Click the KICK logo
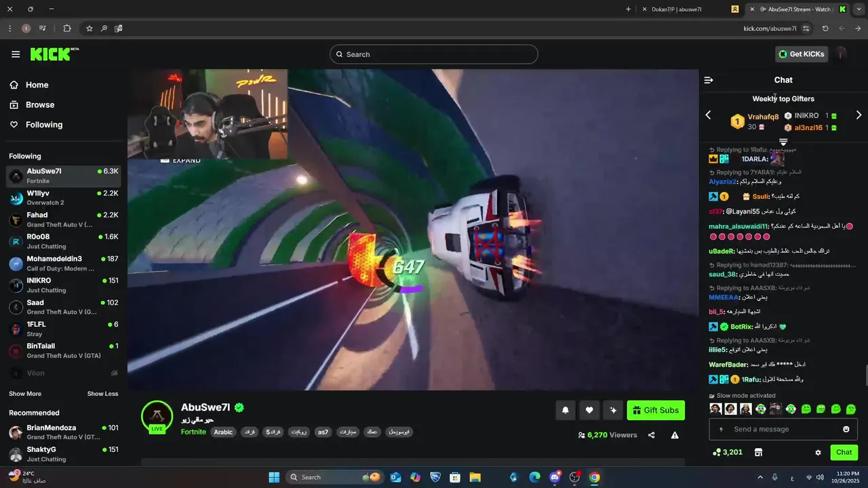Image resolution: width=868 pixels, height=488 pixels. (x=54, y=54)
